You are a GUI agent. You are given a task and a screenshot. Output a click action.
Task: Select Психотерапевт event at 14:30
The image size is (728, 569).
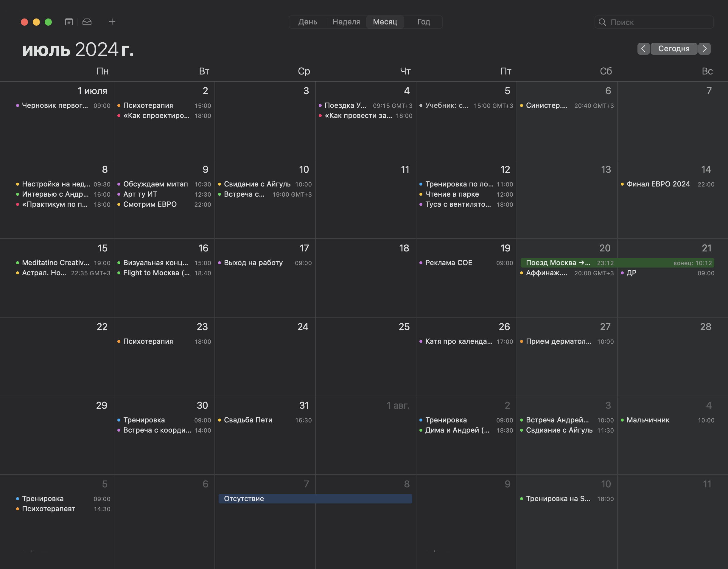coord(63,509)
